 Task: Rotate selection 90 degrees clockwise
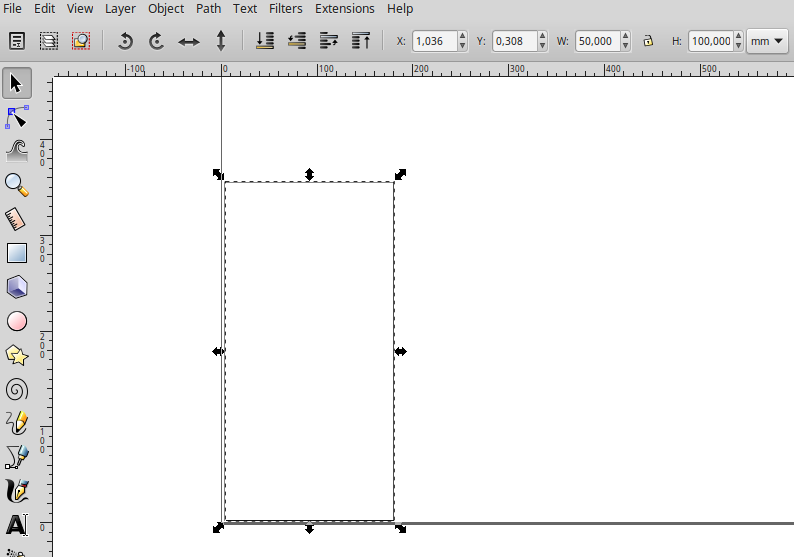tap(157, 41)
